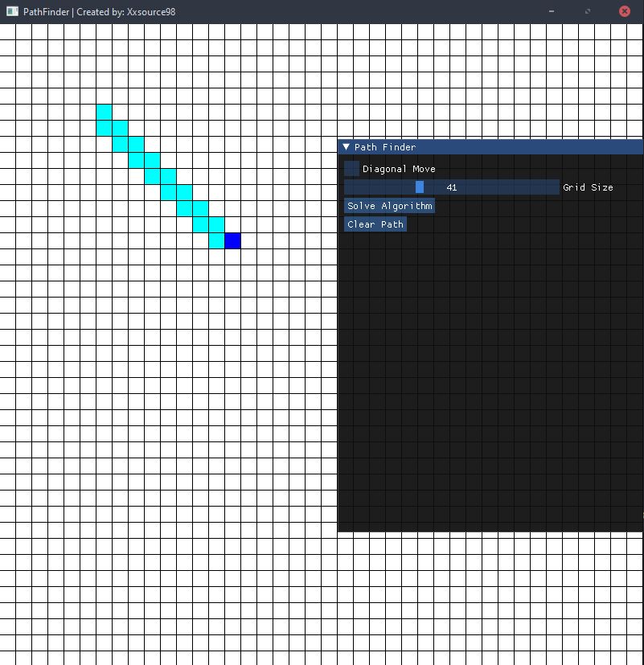Viewport: 644px width, 665px height.
Task: Click the Diagonal Move label text
Action: coord(399,169)
